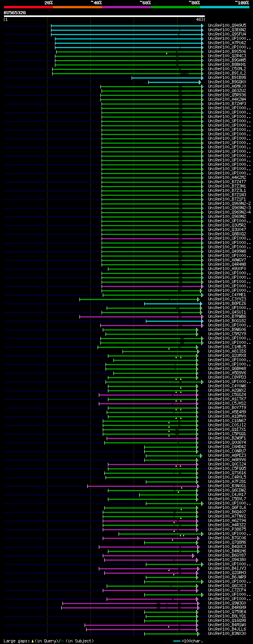Click the UniRef100_C4YHE1 entry
Screen dimensions: 253x644
227,295
